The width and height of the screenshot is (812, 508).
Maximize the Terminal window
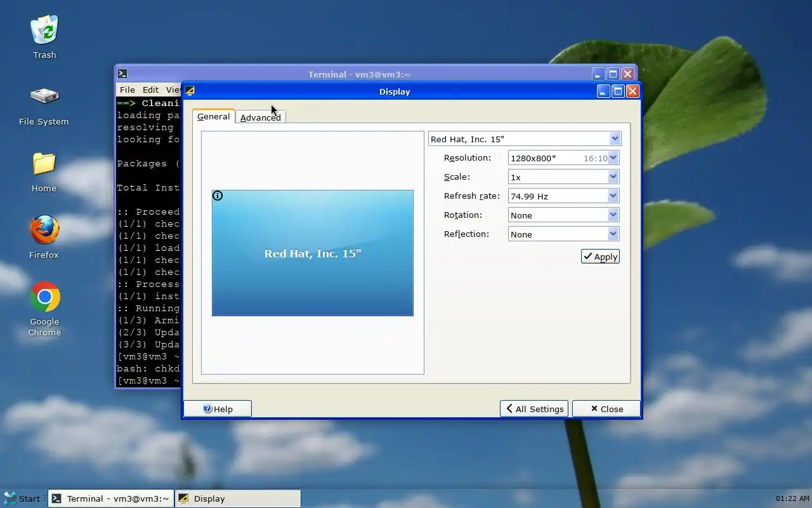pos(613,74)
